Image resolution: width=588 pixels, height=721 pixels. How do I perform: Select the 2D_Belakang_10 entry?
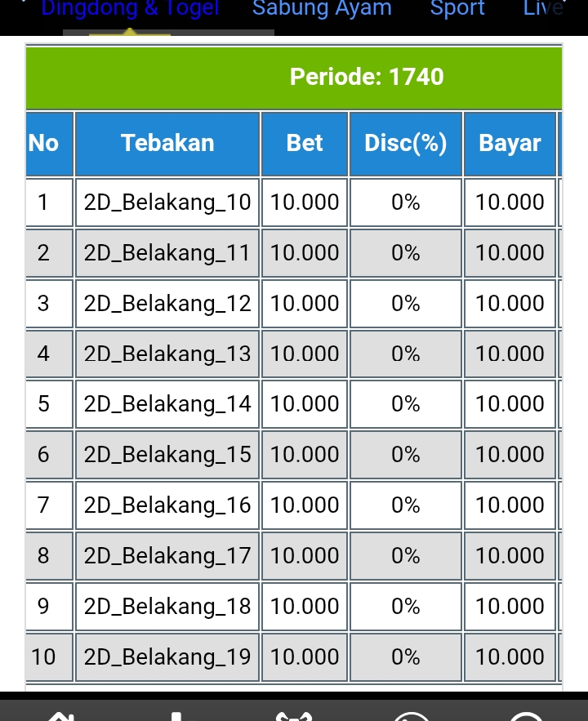point(167,203)
